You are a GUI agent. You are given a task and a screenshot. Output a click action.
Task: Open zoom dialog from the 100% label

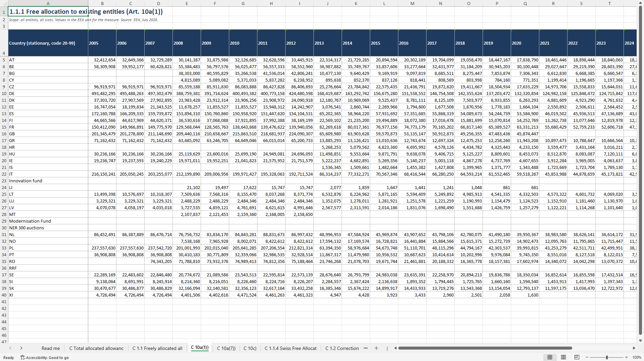(x=637, y=357)
